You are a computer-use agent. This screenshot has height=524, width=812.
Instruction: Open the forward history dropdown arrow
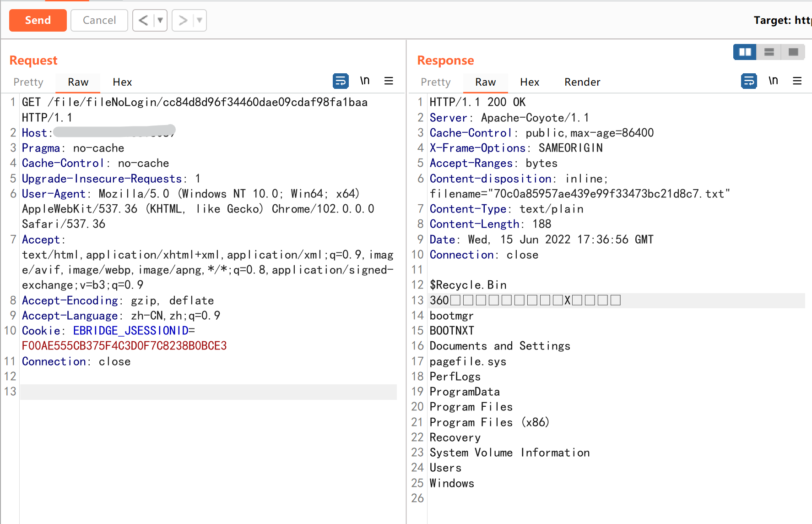coord(200,20)
